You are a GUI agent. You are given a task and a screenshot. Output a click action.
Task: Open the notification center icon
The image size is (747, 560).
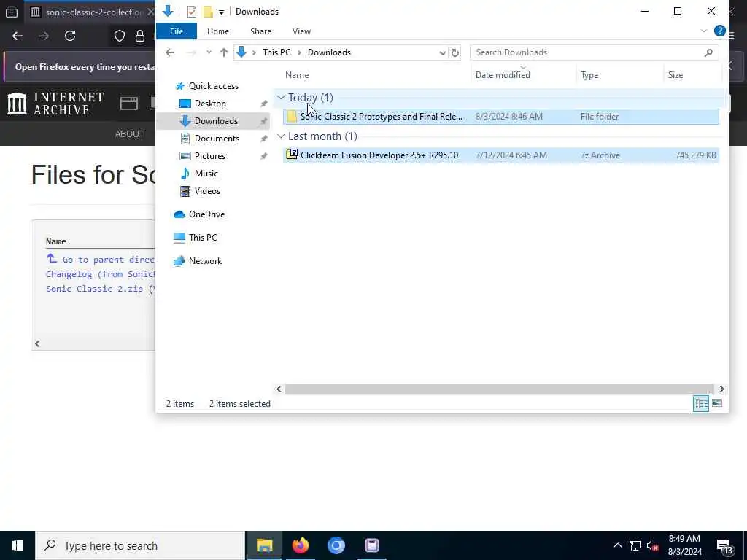tap(724, 547)
